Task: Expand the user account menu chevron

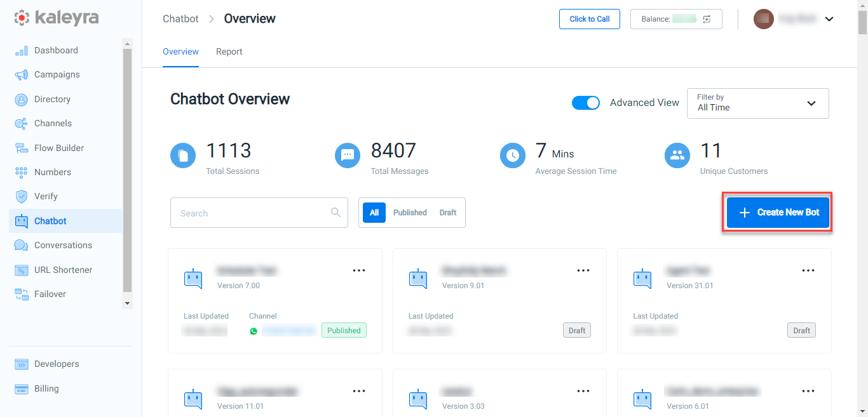Action: (829, 19)
